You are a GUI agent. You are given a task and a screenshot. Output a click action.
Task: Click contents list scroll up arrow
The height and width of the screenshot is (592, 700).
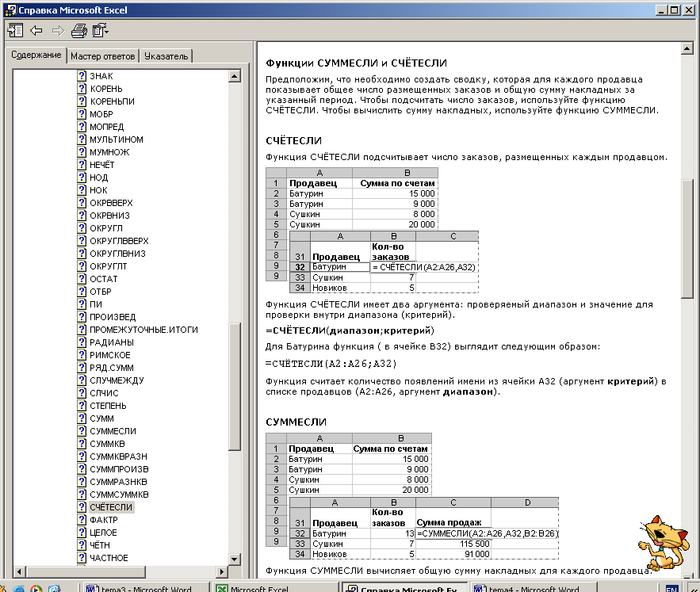tap(235, 76)
